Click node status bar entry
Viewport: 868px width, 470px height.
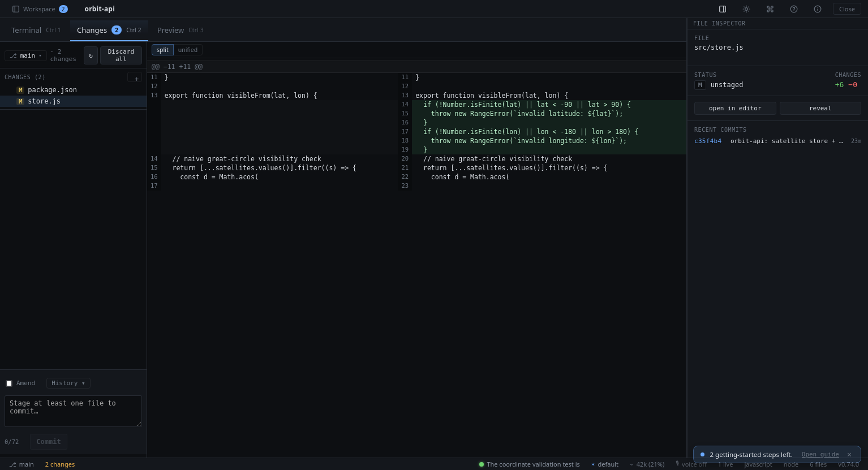(791, 464)
